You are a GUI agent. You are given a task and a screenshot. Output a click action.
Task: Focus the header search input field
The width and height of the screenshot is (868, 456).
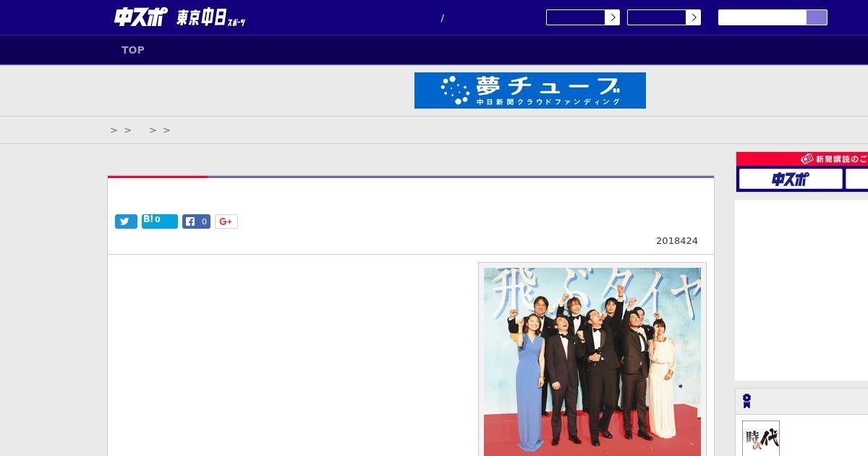coord(762,17)
